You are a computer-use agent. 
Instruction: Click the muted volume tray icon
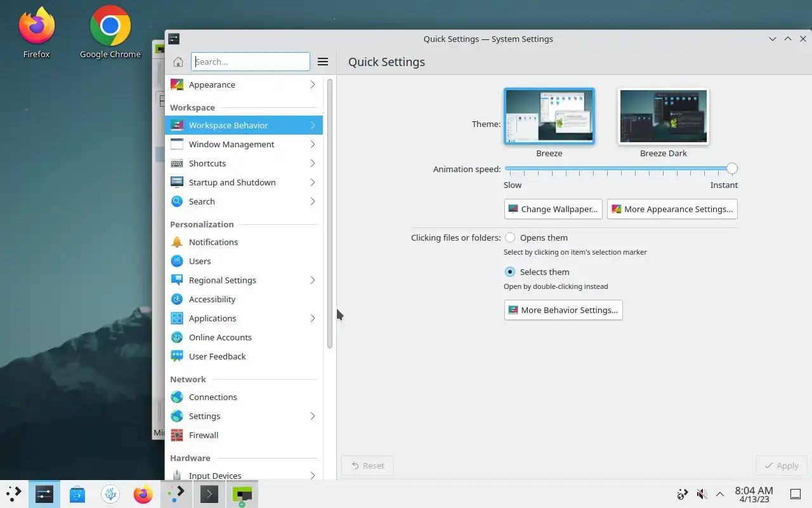click(x=702, y=494)
